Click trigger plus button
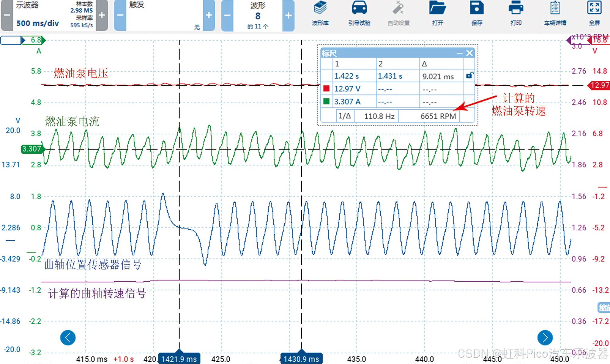610x364 pixels. click(x=209, y=15)
